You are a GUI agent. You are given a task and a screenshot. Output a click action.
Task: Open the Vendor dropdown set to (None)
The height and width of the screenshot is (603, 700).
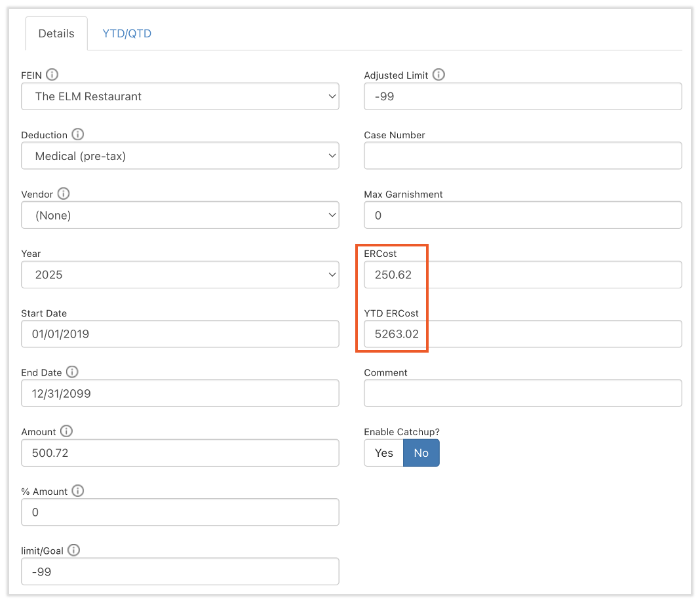coord(180,215)
